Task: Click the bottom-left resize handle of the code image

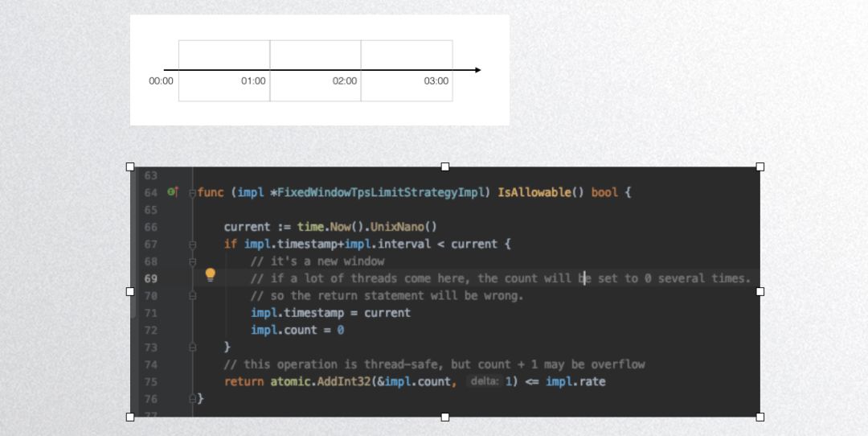Action: coord(130,417)
